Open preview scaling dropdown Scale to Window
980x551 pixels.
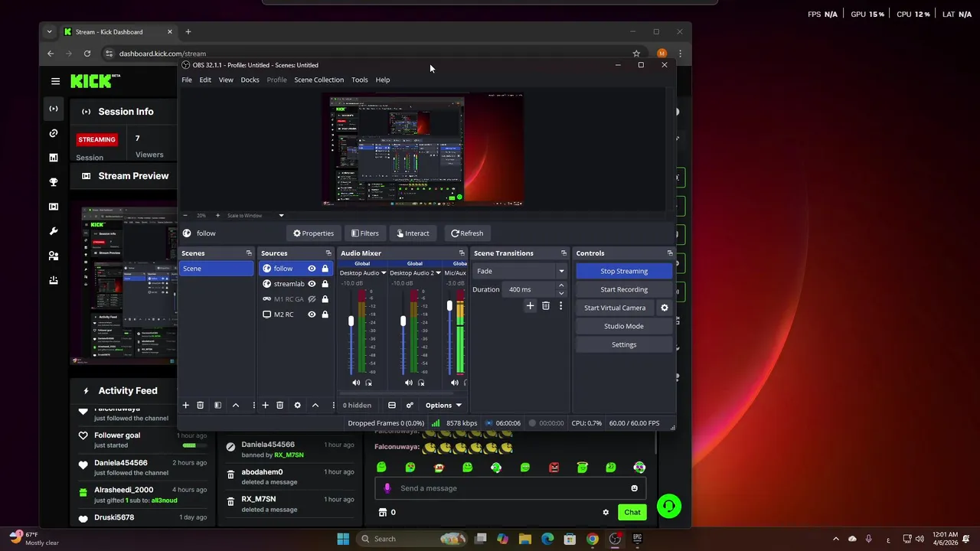point(281,216)
